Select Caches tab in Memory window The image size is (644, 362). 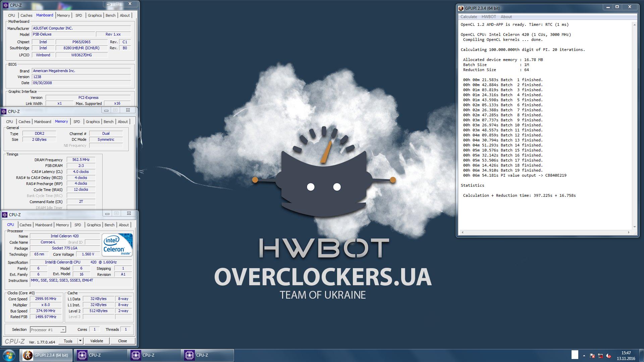[24, 122]
